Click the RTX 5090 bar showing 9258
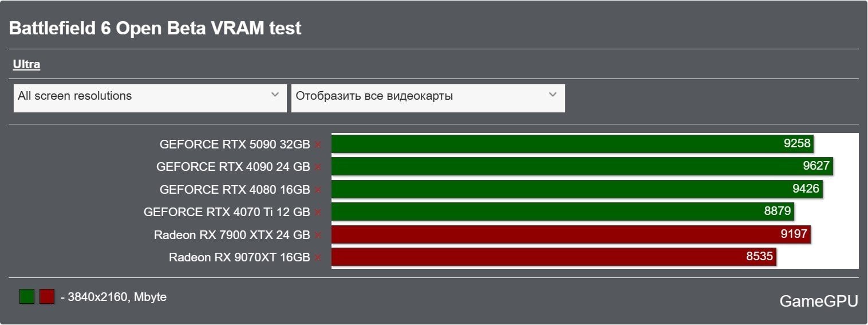 (x=572, y=144)
